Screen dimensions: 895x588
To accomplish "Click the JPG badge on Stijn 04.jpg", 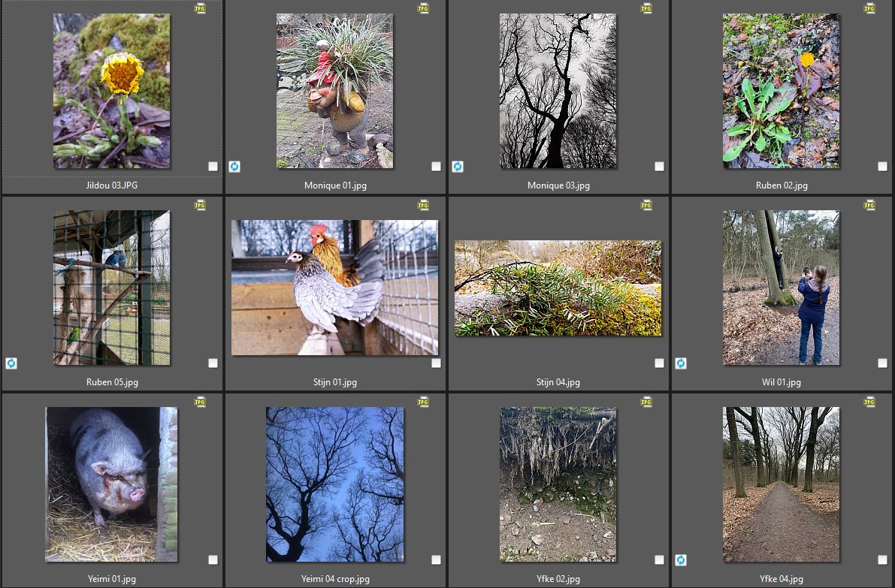I will 646,205.
